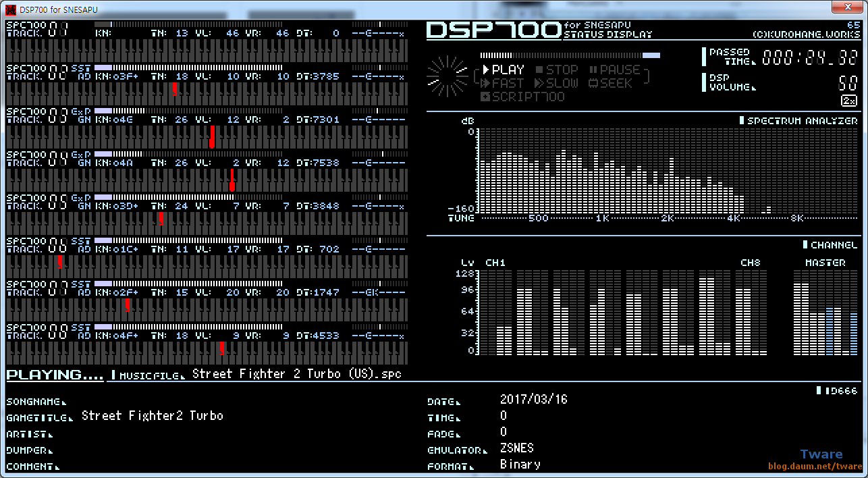Click the PASSED TIME counter
The width and height of the screenshot is (868, 478).
(810, 58)
